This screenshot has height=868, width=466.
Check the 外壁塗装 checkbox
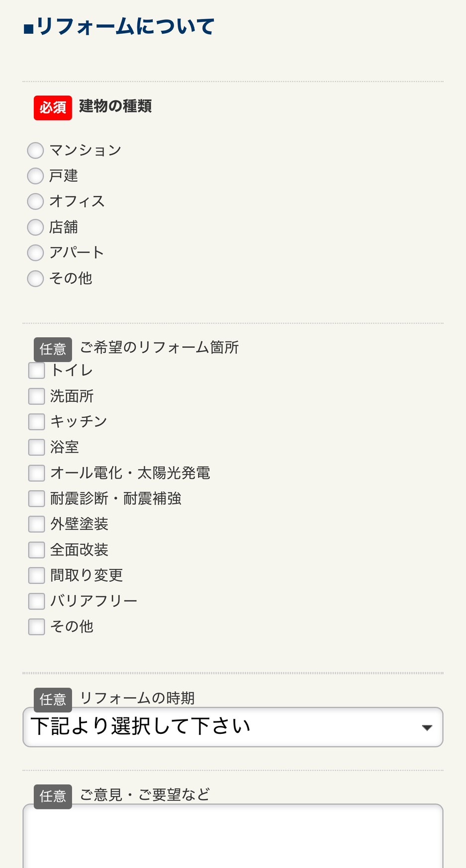click(x=36, y=524)
